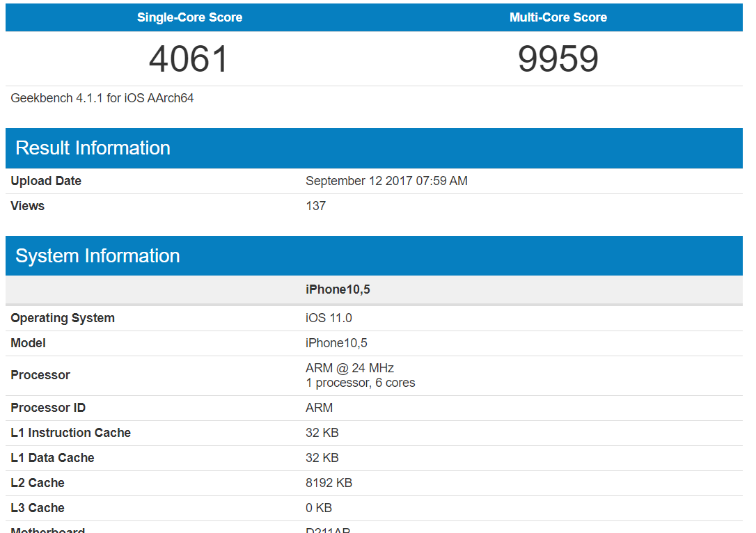Screen dimensions: 756x533
Task: Click the Single-Core Score header
Action: (x=189, y=17)
